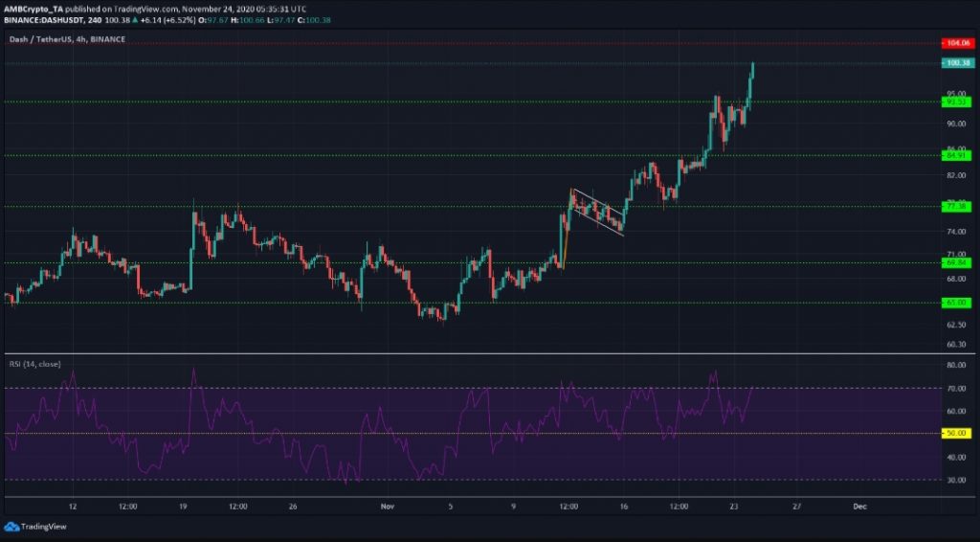
Task: Select the teal 100.38 current price label
Action: point(957,63)
